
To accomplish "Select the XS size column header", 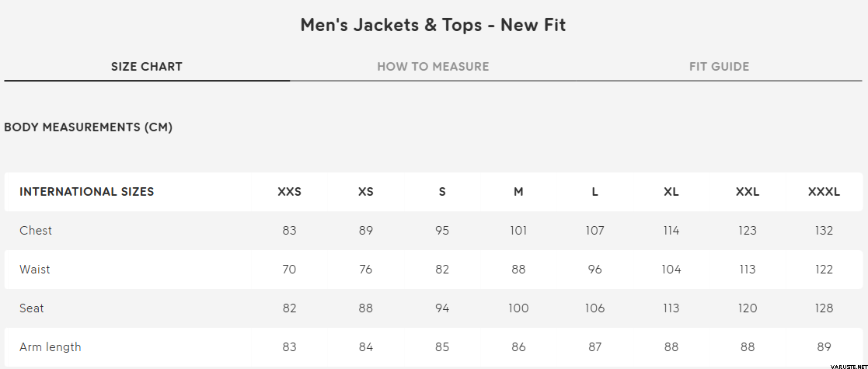I will (x=366, y=192).
